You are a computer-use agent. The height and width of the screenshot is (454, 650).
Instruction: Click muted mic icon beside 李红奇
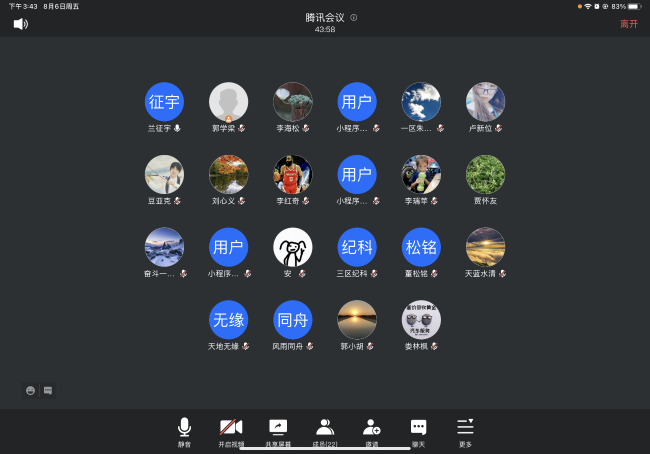(306, 201)
